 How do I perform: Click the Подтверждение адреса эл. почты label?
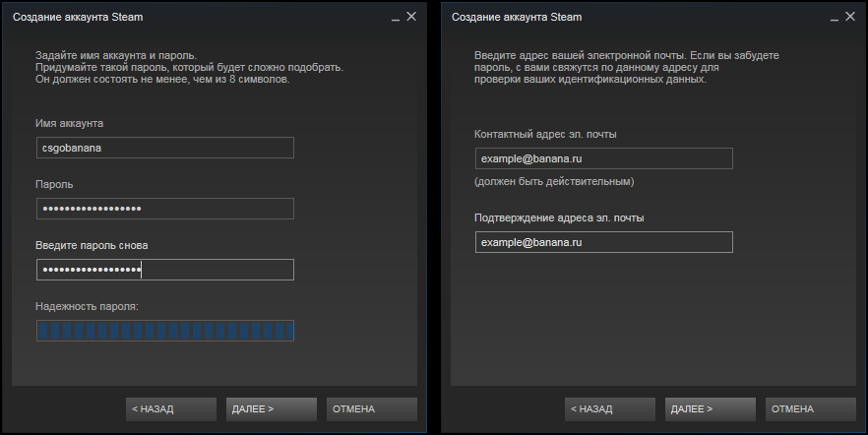pyautogui.click(x=559, y=218)
